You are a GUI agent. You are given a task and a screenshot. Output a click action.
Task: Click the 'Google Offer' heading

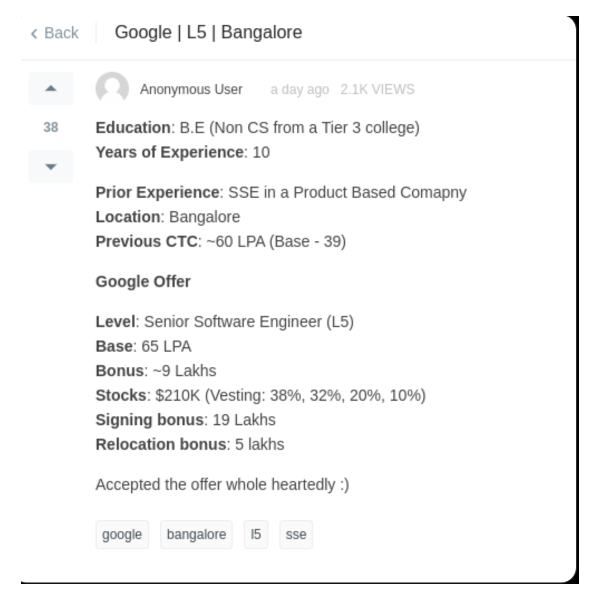(143, 282)
